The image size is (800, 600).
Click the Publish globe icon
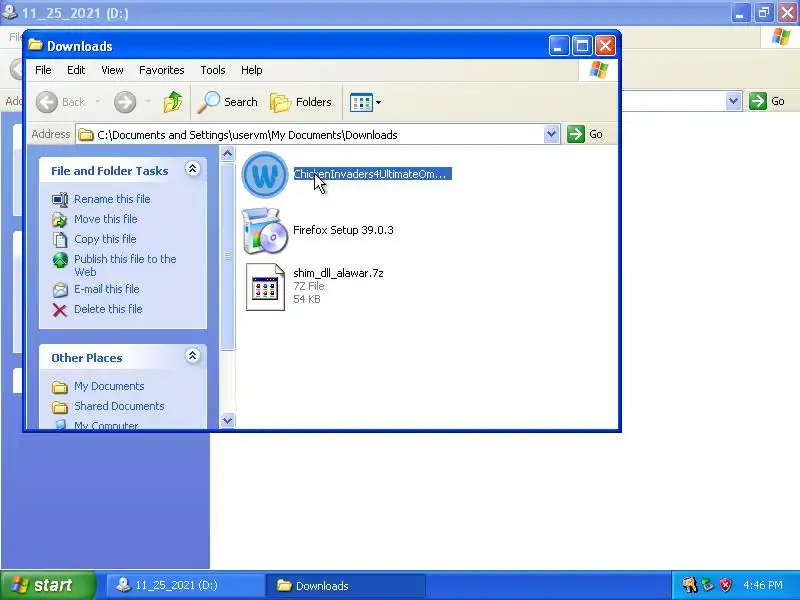click(60, 260)
